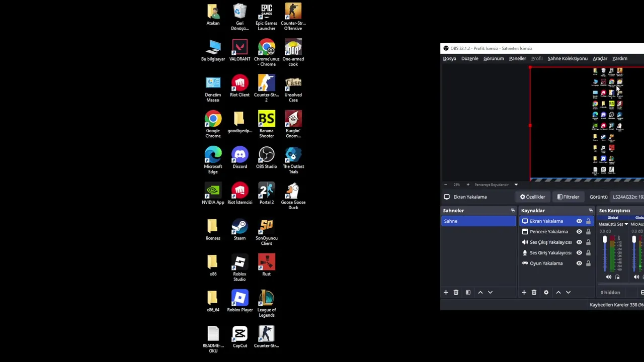Open the preview scaling dropdown arrow
This screenshot has width=644, height=362.
pos(516,185)
